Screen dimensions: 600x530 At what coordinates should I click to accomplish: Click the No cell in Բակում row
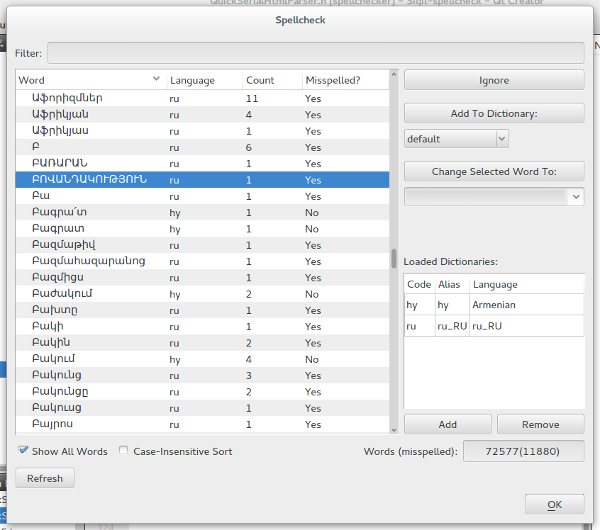312,359
